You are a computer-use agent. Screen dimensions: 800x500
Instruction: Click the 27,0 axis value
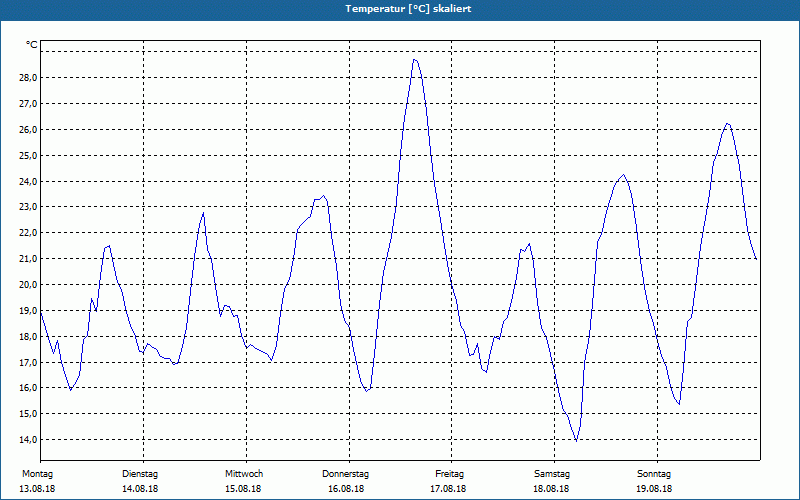[27, 104]
